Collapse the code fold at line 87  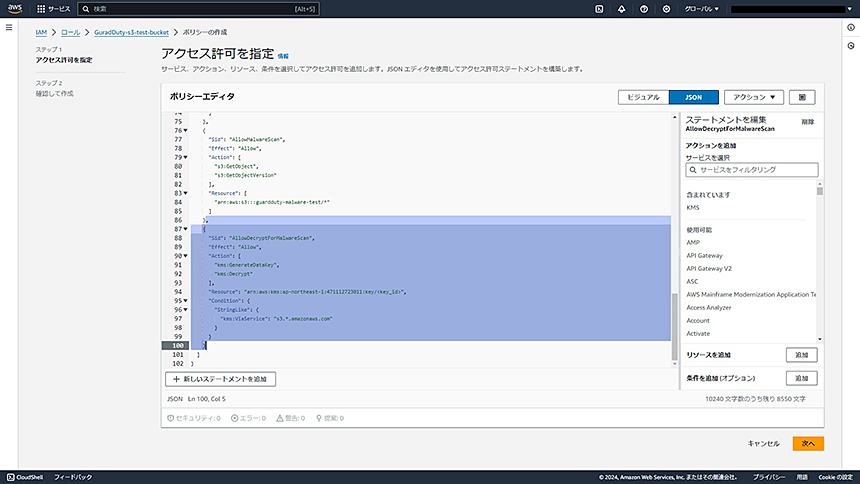coord(185,229)
